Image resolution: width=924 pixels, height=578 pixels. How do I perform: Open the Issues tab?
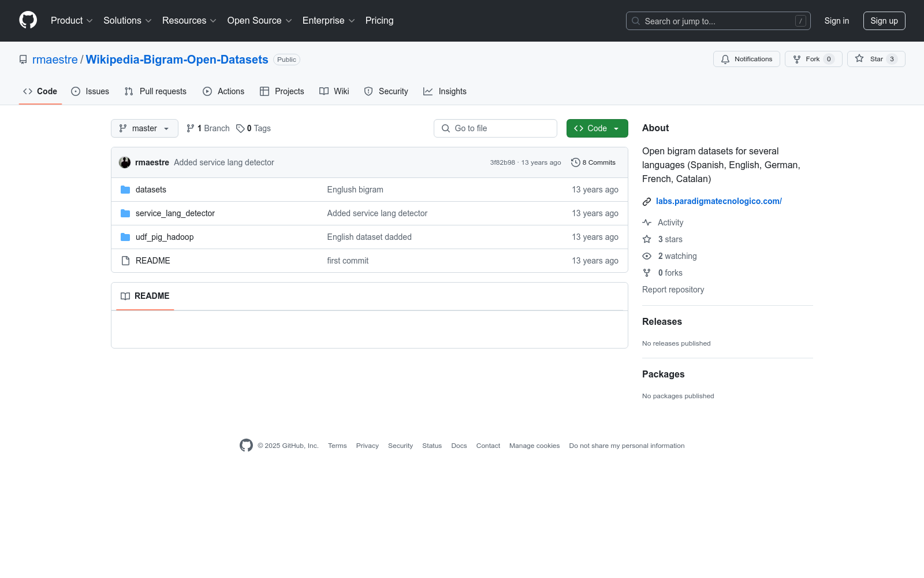tap(90, 91)
